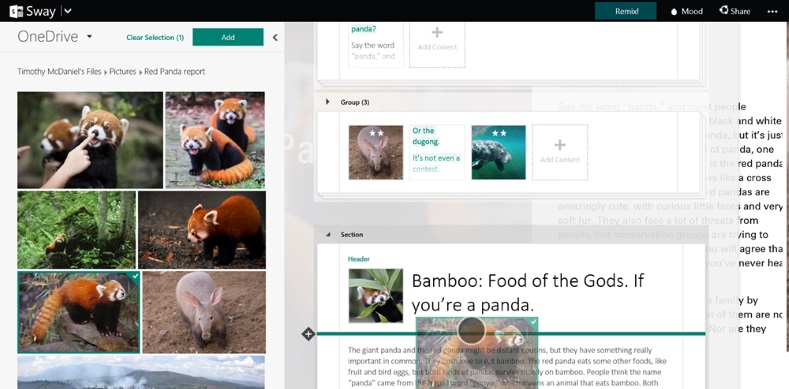Click the Header label
The image size is (789, 389).
click(359, 259)
